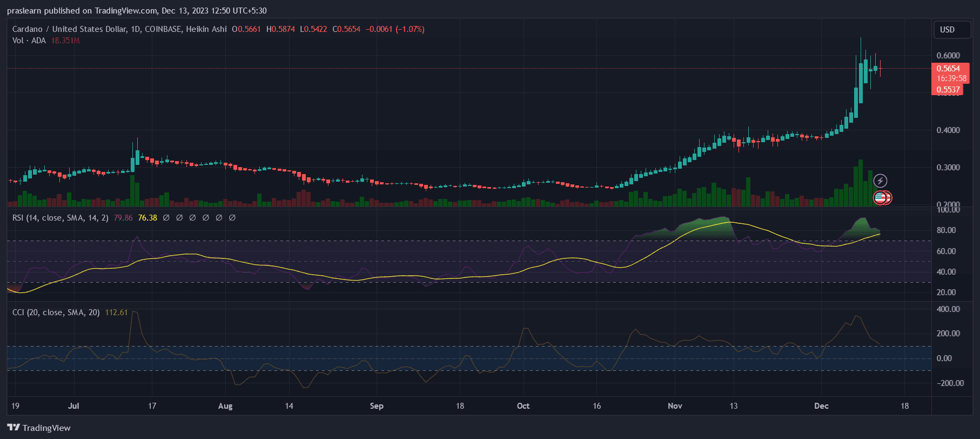This screenshot has width=980, height=439.
Task: Click the Vol · ADA volume legend
Action: (x=29, y=41)
